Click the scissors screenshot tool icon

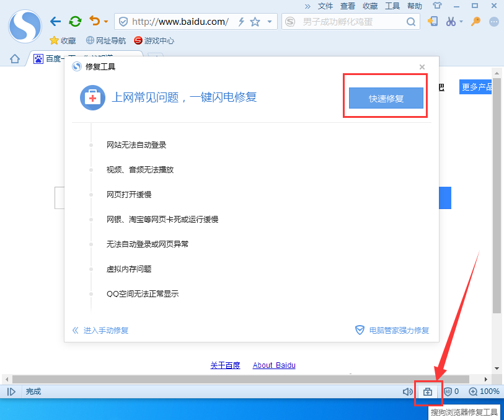coord(450,22)
